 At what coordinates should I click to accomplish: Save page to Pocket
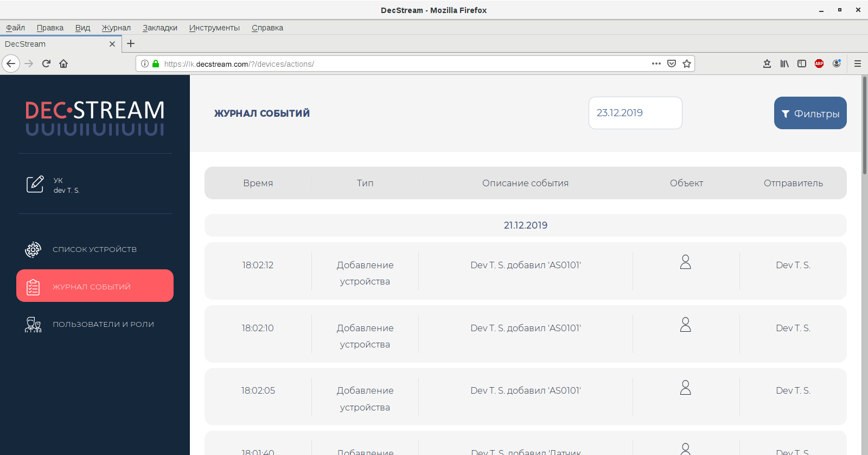click(x=672, y=64)
